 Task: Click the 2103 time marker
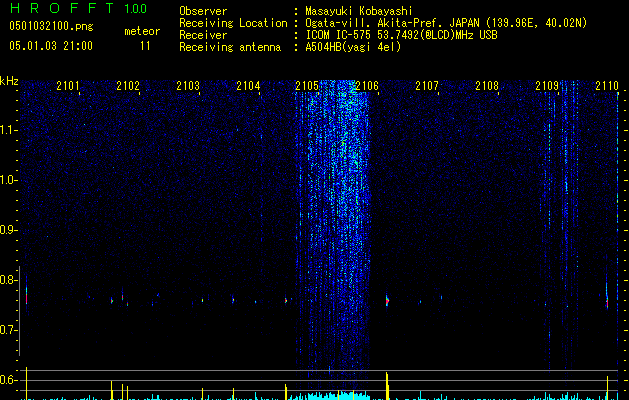pos(188,85)
